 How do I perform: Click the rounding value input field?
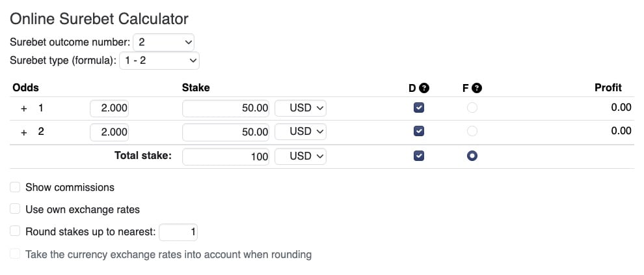pos(178,232)
